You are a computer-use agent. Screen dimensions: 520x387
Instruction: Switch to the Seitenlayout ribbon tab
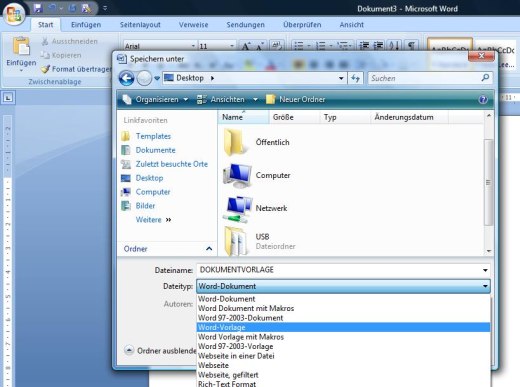[x=140, y=25]
